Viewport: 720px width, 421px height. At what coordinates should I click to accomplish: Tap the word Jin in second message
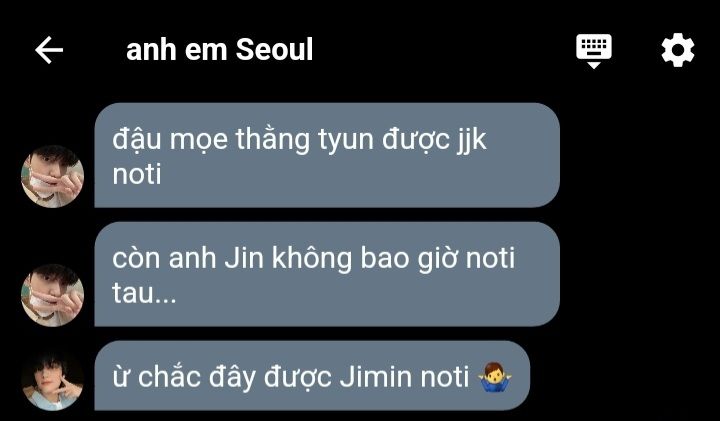[244, 258]
